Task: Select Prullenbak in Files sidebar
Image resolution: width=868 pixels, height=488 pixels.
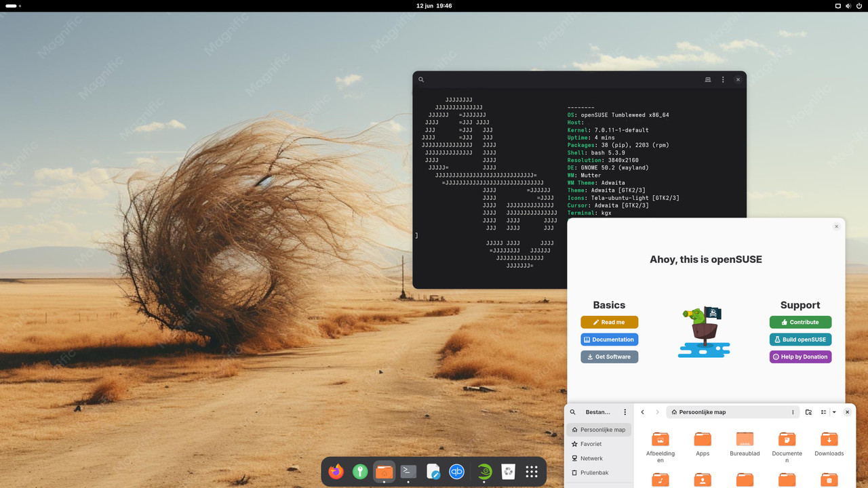Action: coord(599,472)
